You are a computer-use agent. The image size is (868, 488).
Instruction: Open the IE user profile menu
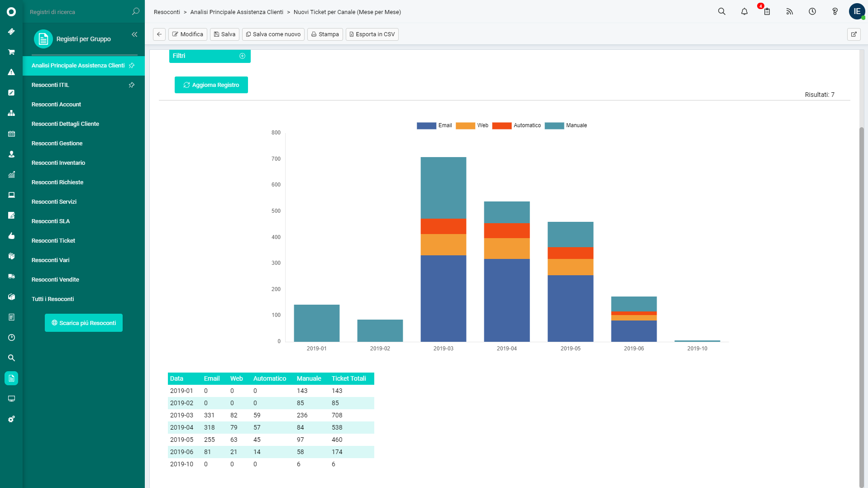click(857, 12)
